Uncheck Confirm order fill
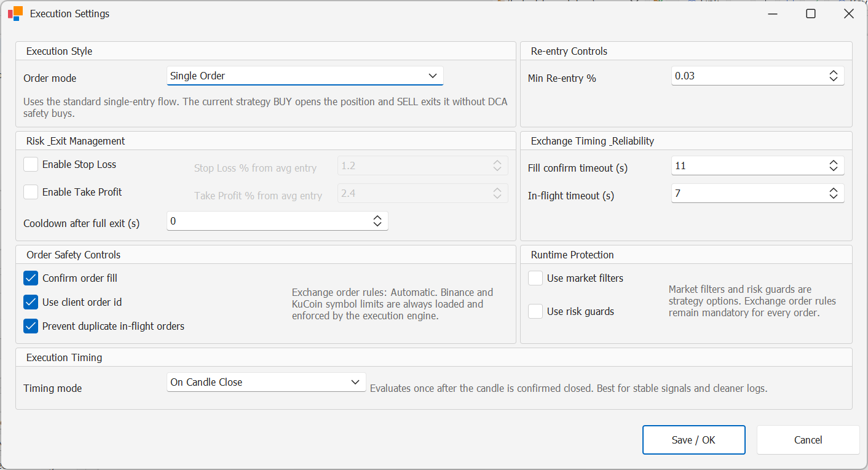 coord(31,278)
